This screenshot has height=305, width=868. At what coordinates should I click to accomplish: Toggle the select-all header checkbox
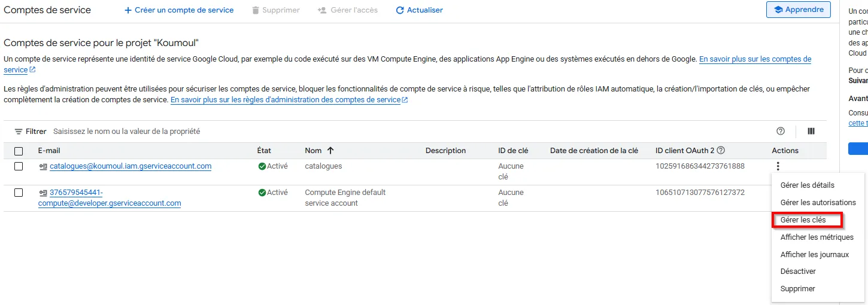pyautogui.click(x=19, y=151)
